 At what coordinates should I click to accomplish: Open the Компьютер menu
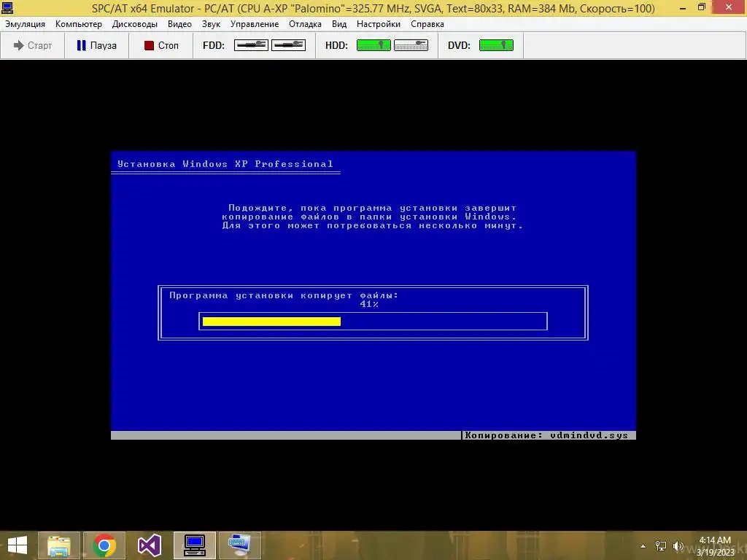click(x=79, y=24)
